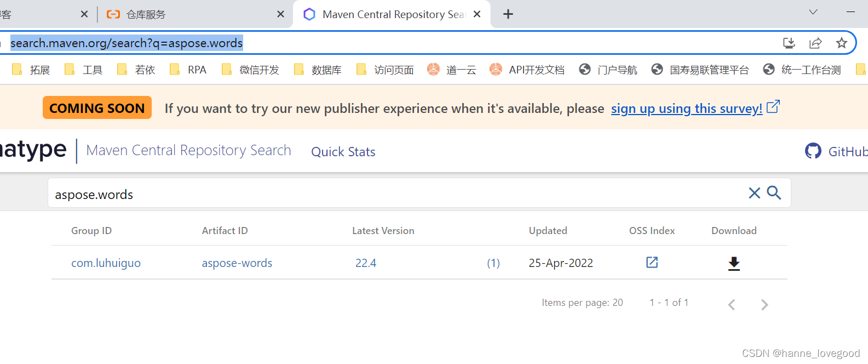Open the 国寿易联管理平台 bookmark
The width and height of the screenshot is (868, 364).
(x=700, y=70)
